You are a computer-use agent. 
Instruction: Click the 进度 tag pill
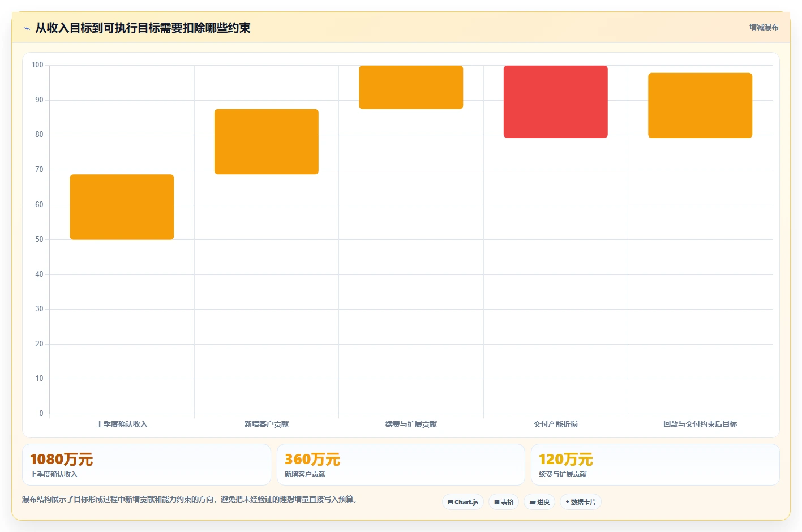pyautogui.click(x=539, y=502)
